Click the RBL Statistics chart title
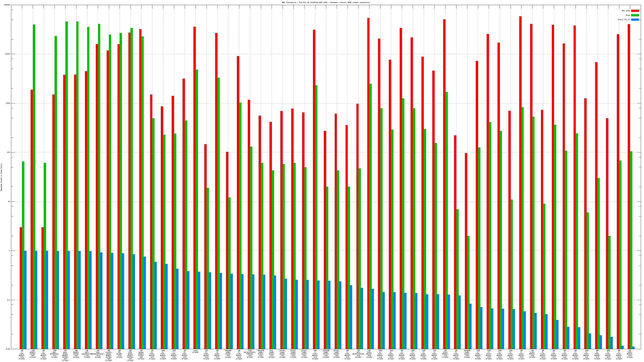 tap(325, 2)
